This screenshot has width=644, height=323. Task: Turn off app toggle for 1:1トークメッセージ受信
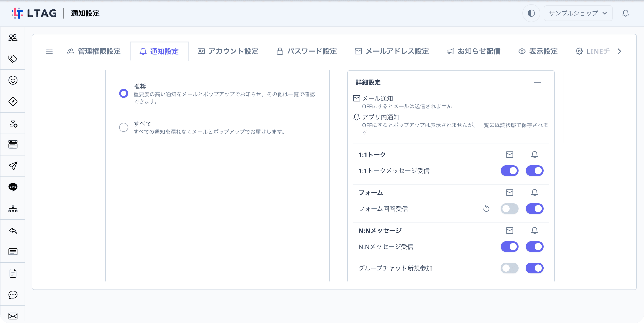point(534,171)
